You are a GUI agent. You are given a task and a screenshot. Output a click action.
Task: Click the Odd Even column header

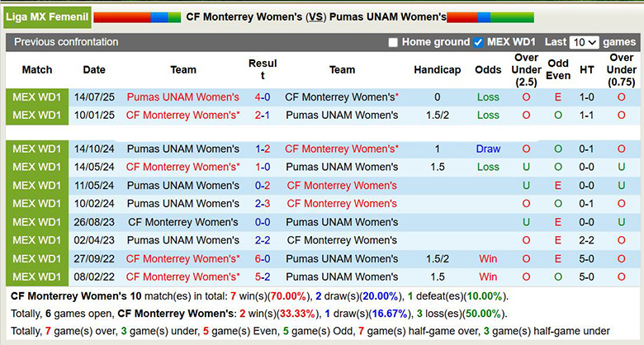point(558,70)
